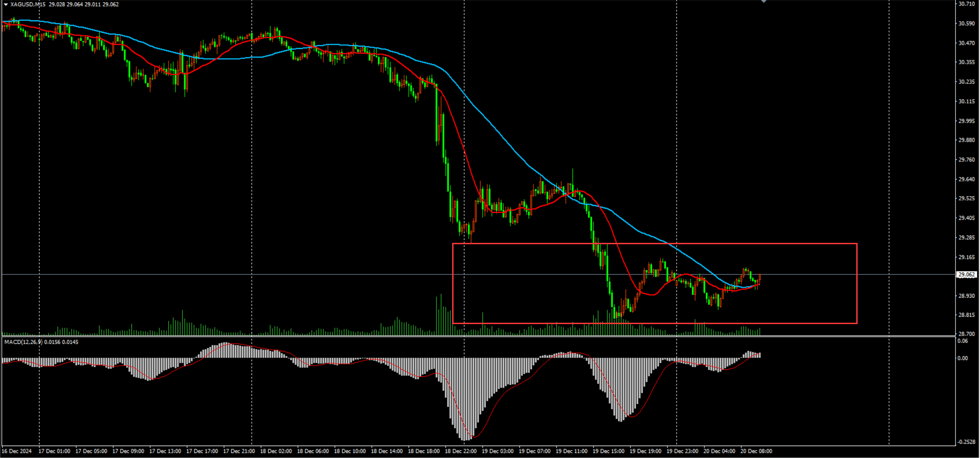Click the 29.640 price scale label

click(967, 179)
